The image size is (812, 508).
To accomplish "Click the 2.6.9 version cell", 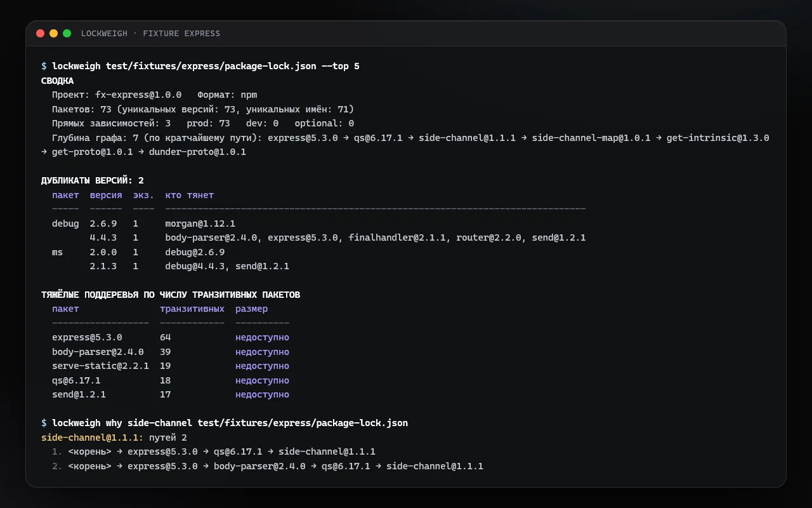I will click(103, 224).
